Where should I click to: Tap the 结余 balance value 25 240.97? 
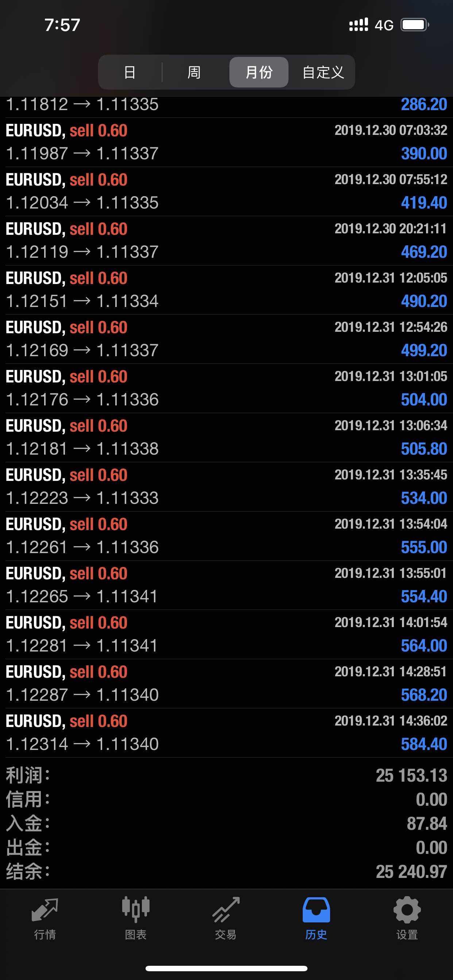[x=411, y=872]
